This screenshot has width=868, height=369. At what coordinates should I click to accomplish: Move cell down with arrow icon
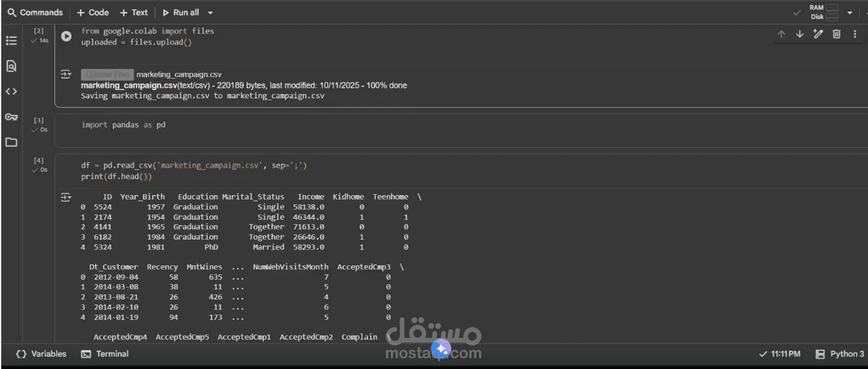tap(799, 34)
